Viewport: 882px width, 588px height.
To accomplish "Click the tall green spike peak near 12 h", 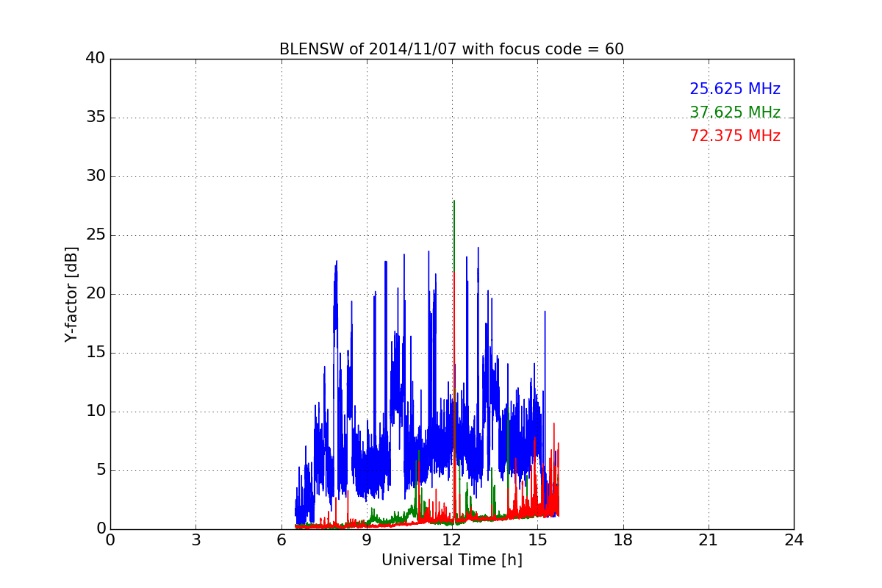I will click(454, 201).
